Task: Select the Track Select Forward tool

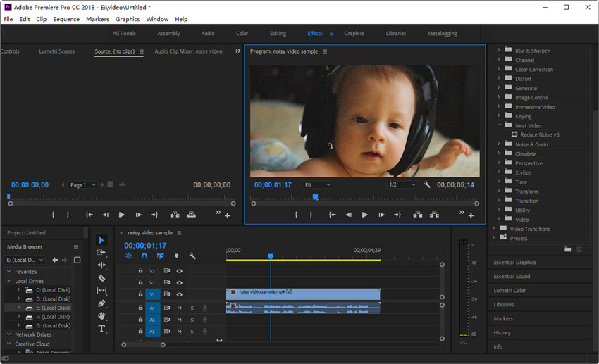Action: pos(101,252)
